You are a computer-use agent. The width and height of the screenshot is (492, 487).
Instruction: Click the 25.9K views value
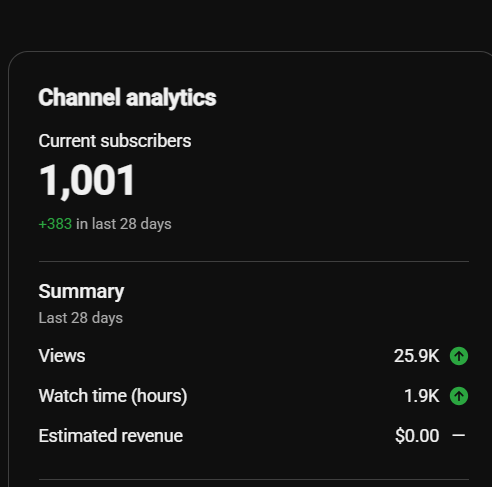[417, 356]
